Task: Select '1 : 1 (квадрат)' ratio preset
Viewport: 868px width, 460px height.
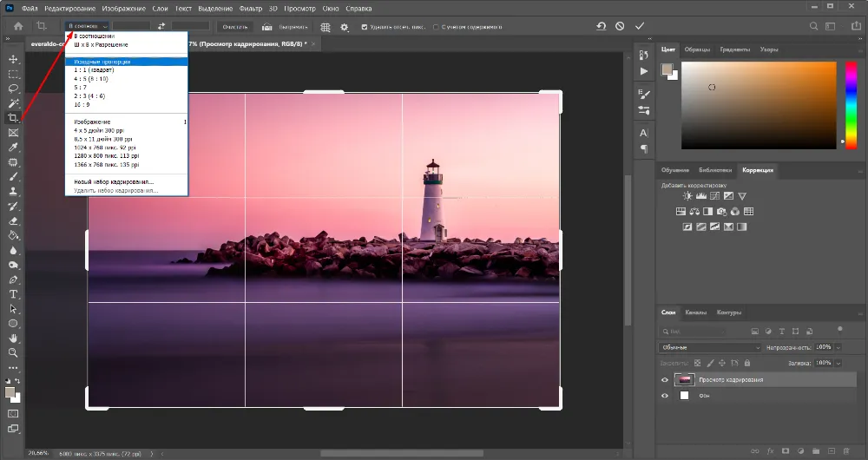Action: pos(94,69)
